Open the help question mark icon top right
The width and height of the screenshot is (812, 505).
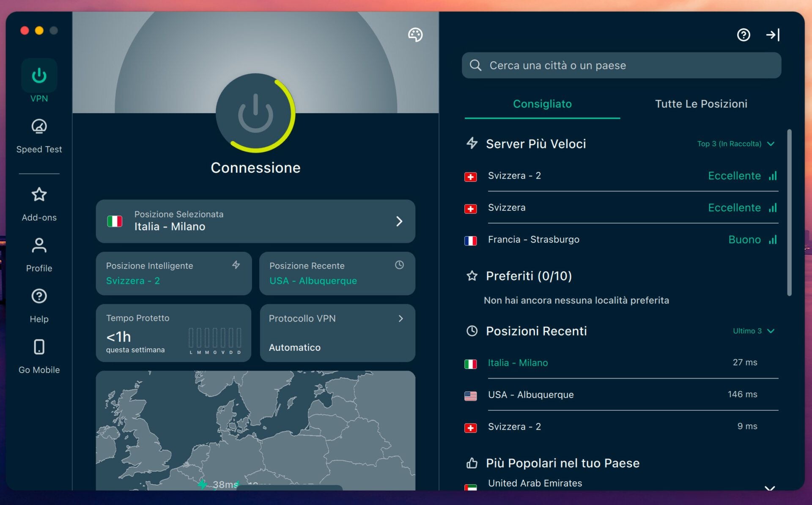click(x=743, y=35)
